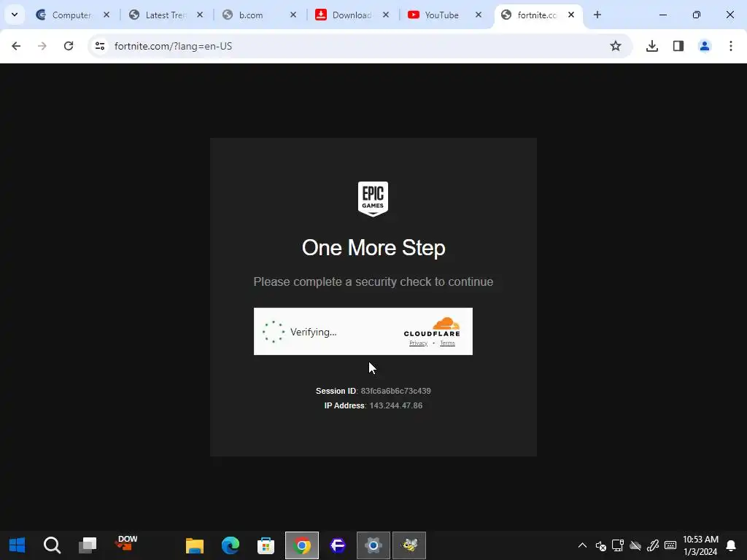The image size is (747, 560).
Task: Open the clock and date 10:53 AM
Action: coord(700,545)
